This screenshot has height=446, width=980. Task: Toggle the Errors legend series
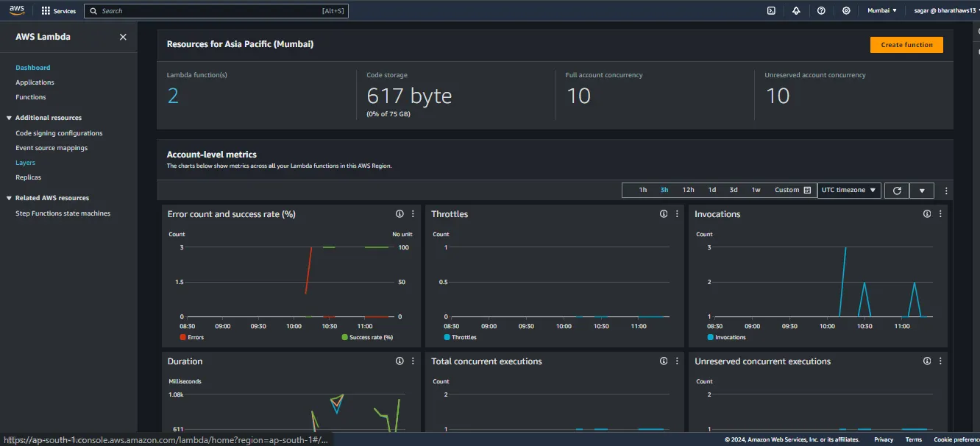click(x=192, y=337)
